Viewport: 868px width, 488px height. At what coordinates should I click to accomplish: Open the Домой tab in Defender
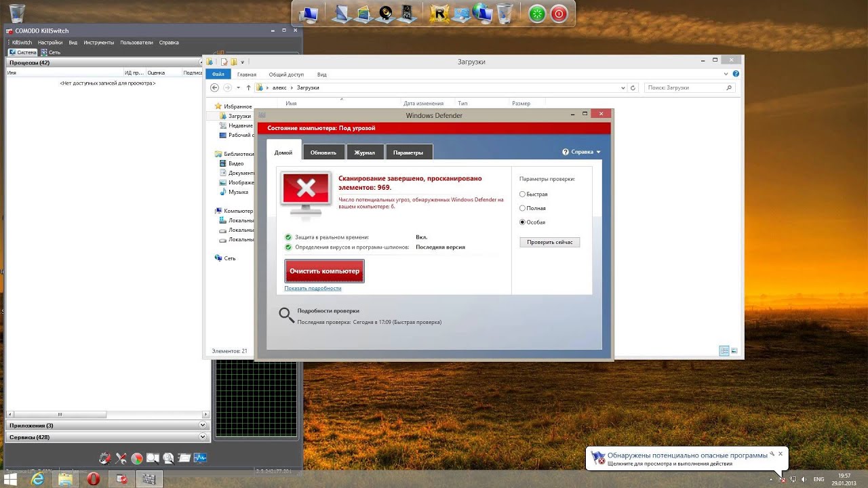[x=283, y=152]
